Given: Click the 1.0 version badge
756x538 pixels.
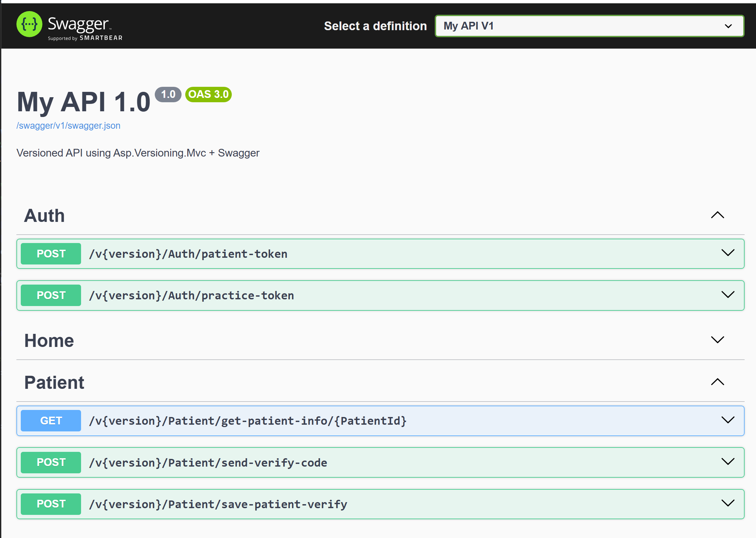Looking at the screenshot, I should coord(168,95).
